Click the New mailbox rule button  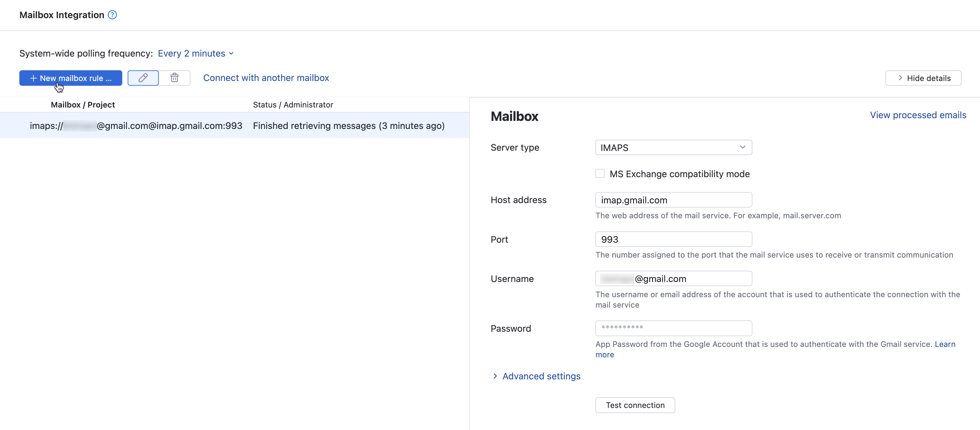(71, 78)
